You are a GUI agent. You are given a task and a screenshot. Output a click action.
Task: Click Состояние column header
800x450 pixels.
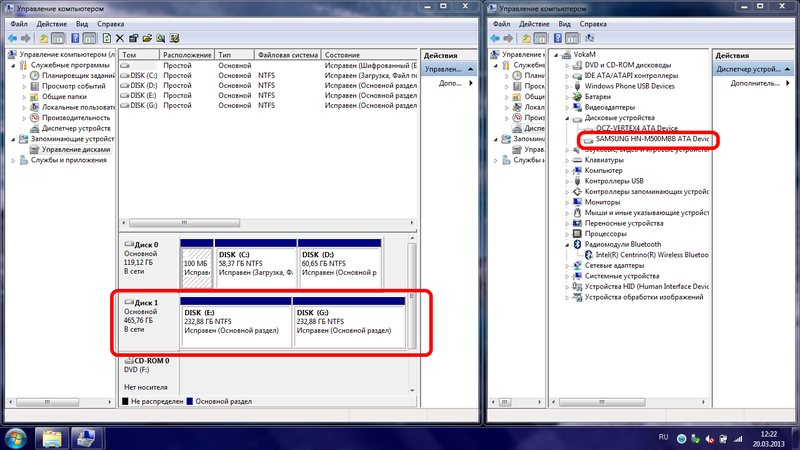tap(369, 55)
